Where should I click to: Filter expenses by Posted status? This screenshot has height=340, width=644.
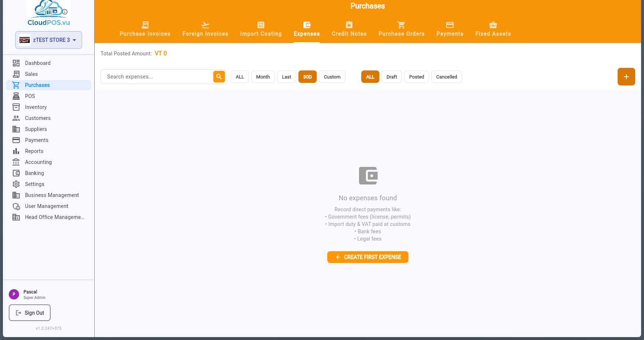[417, 77]
